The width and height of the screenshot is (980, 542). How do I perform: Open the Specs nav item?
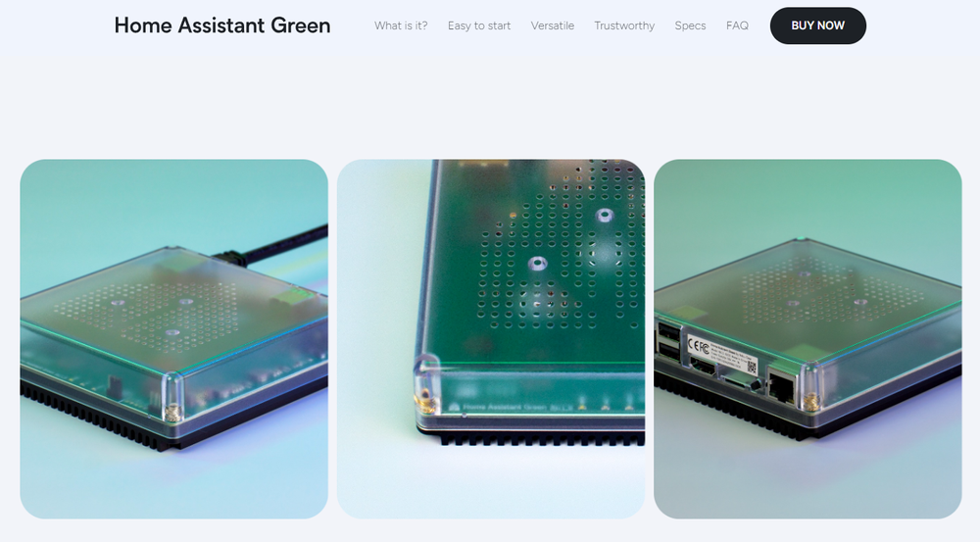[690, 25]
